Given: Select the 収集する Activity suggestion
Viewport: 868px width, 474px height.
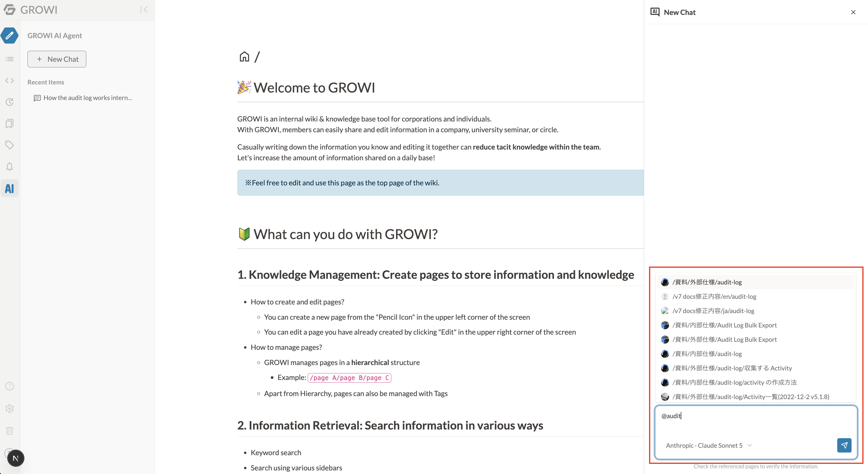Looking at the screenshot, I should [755, 368].
